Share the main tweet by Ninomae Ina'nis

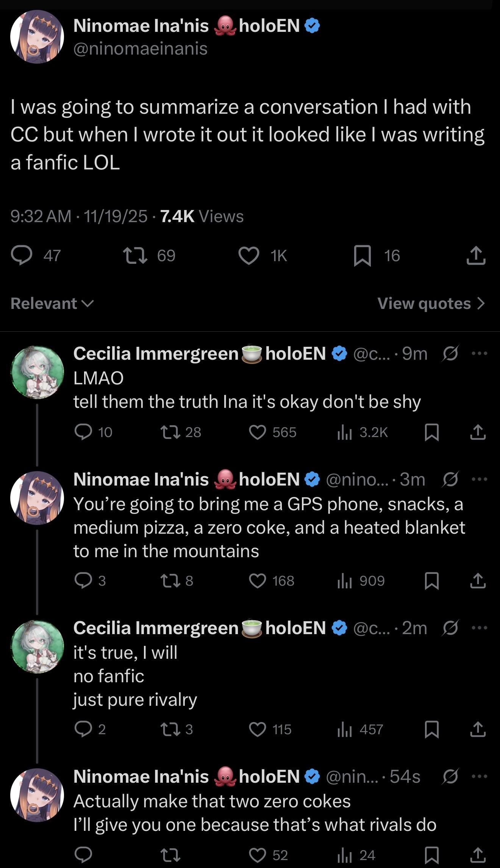pyautogui.click(x=476, y=255)
